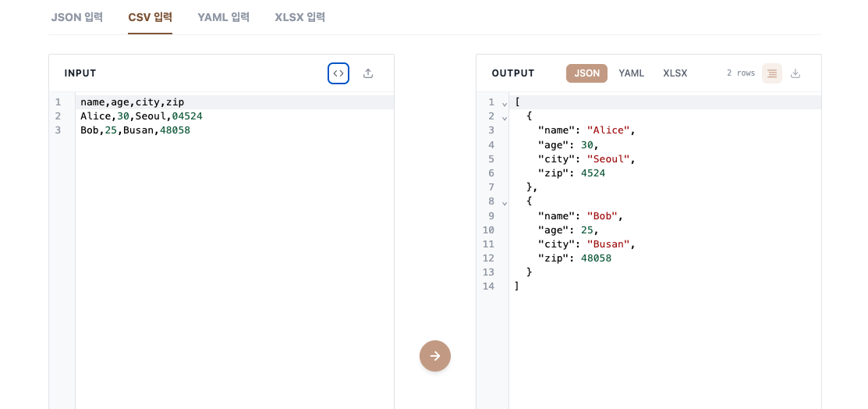
Task: Click output value "Bob"
Action: point(602,215)
